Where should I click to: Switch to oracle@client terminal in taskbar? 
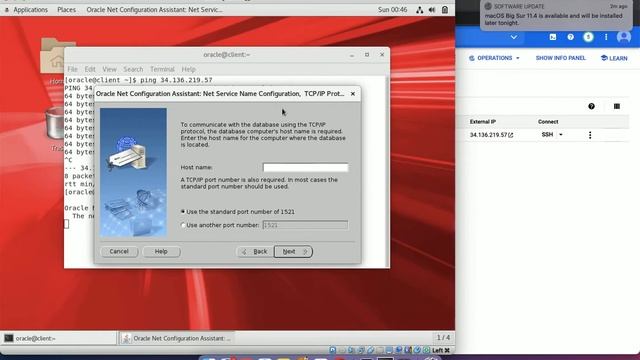pyautogui.click(x=59, y=338)
